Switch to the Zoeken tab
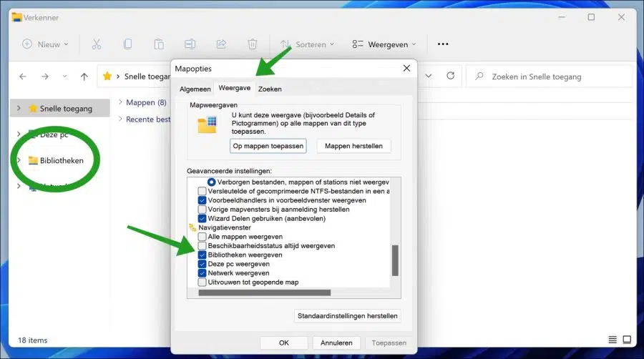Image resolution: width=644 pixels, height=359 pixels. pyautogui.click(x=270, y=89)
